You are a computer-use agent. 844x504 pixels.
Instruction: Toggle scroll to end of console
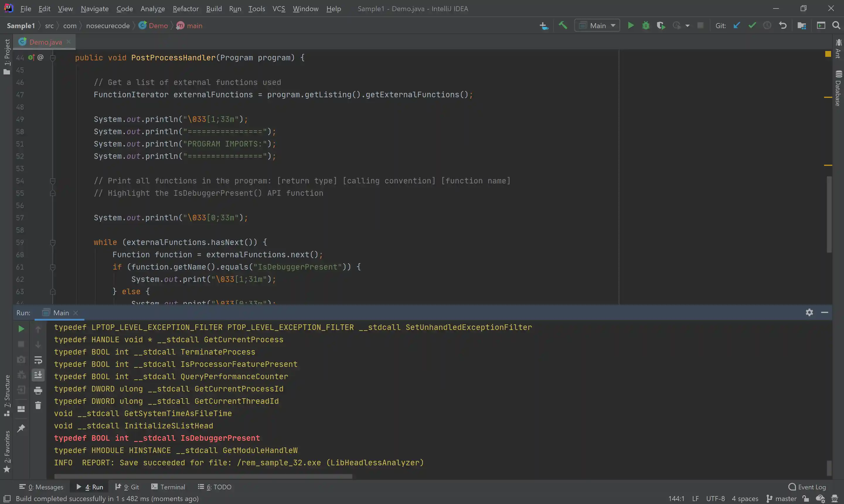click(x=38, y=375)
